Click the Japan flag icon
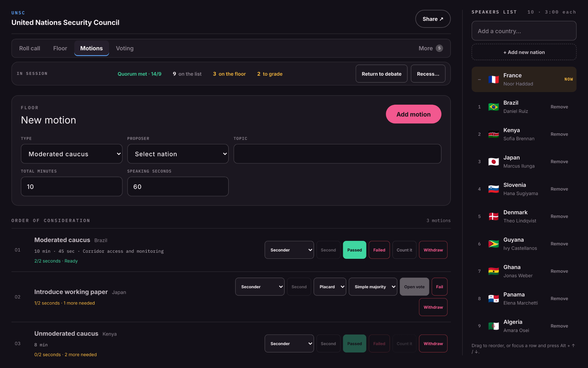 tap(493, 162)
